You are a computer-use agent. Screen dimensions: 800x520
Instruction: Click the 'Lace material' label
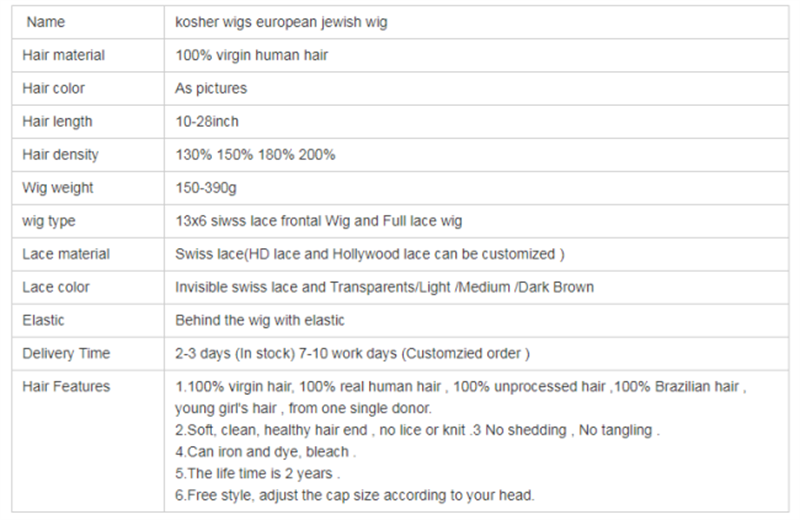coord(66,254)
